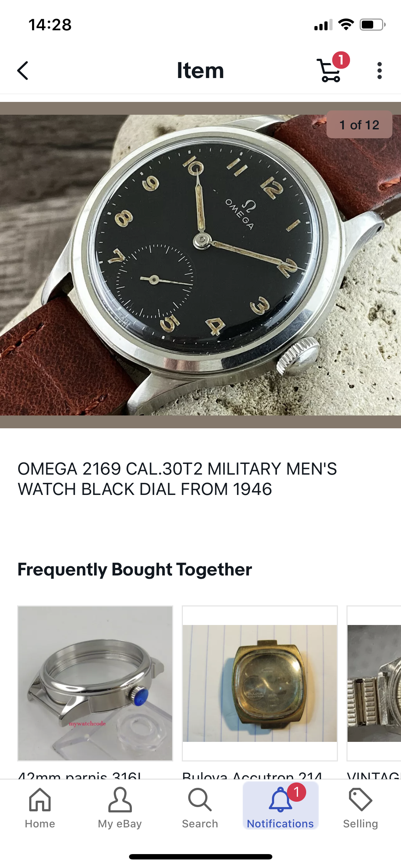The width and height of the screenshot is (401, 868).
Task: Open the three-dot more options menu
Action: tap(380, 71)
